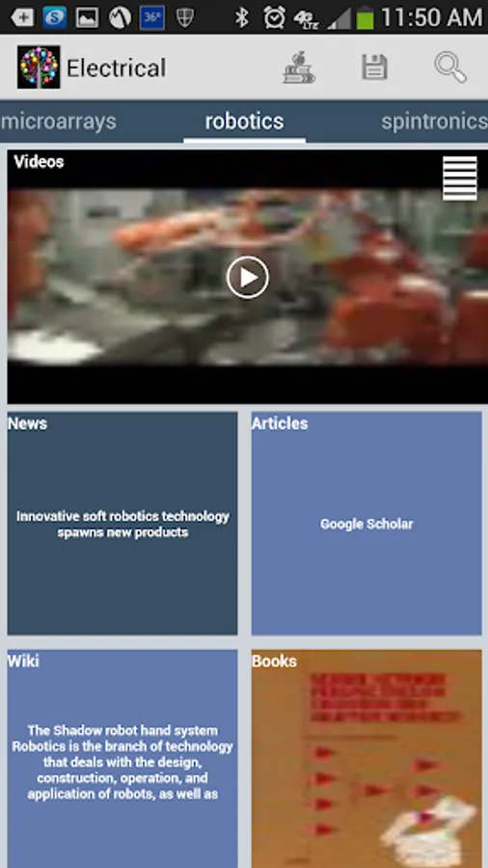Switch to the microarrays tab

pyautogui.click(x=59, y=122)
